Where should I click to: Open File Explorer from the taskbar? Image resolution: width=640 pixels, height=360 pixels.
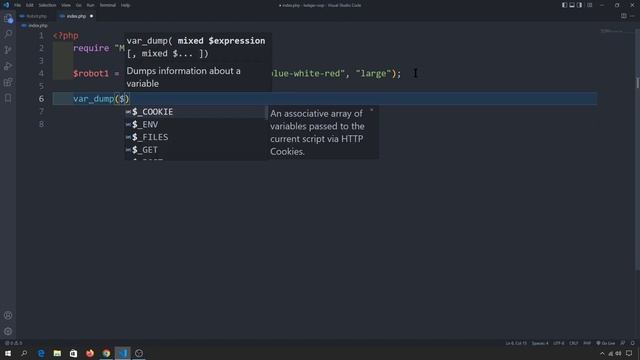(x=57, y=353)
